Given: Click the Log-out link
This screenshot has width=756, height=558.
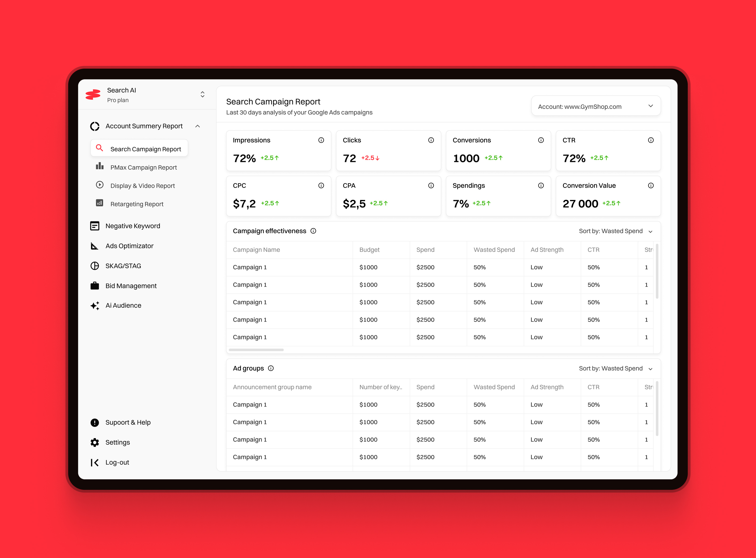Looking at the screenshot, I should point(117,462).
